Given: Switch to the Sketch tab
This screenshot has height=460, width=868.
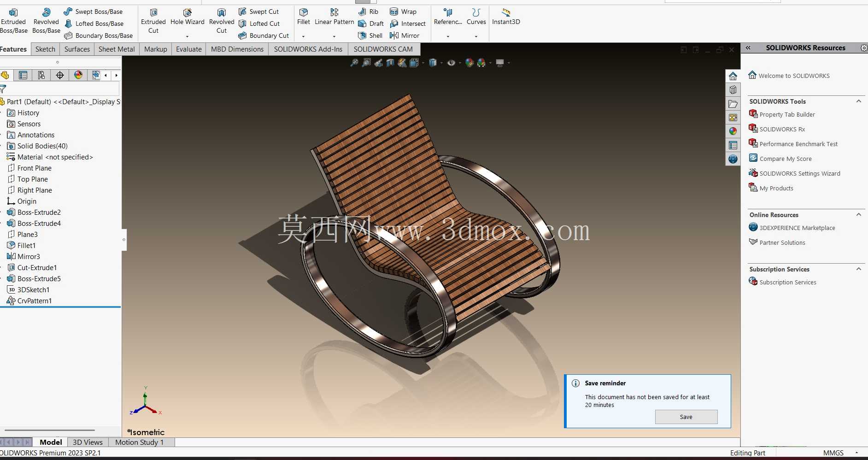Looking at the screenshot, I should click(45, 49).
